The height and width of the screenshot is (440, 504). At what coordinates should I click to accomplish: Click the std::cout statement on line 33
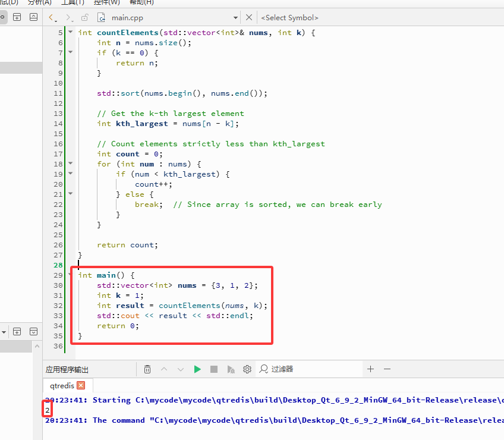(x=175, y=316)
